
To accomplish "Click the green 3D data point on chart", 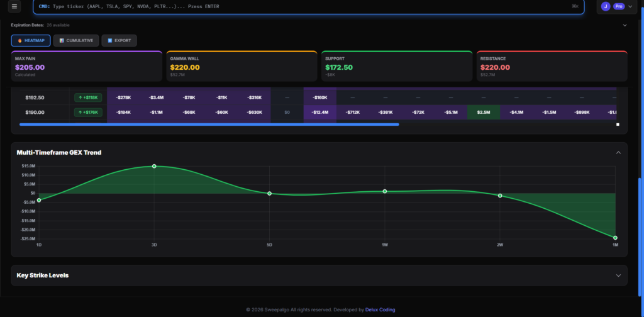I will point(154,166).
